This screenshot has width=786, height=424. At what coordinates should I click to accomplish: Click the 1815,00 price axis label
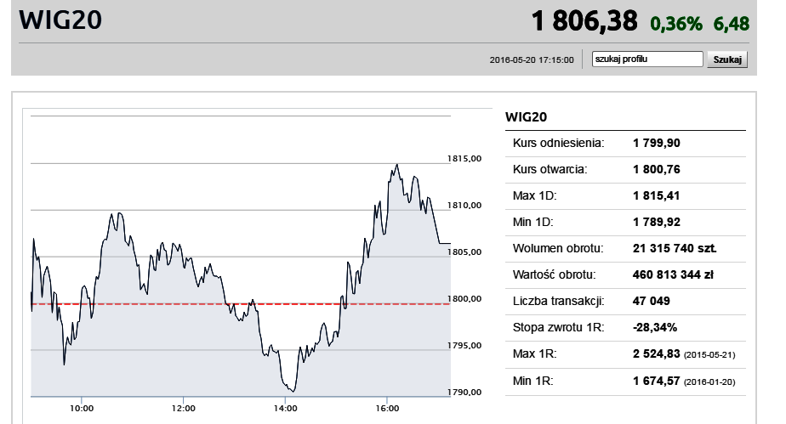(x=465, y=158)
